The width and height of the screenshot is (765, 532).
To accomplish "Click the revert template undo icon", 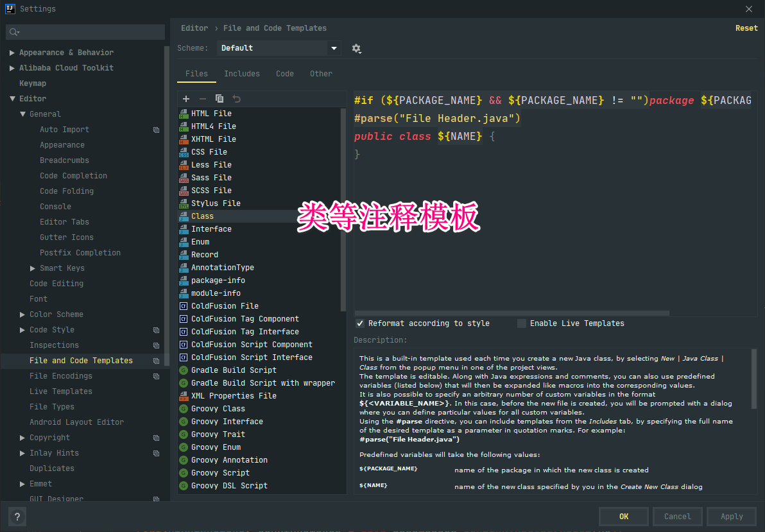I will pyautogui.click(x=237, y=99).
